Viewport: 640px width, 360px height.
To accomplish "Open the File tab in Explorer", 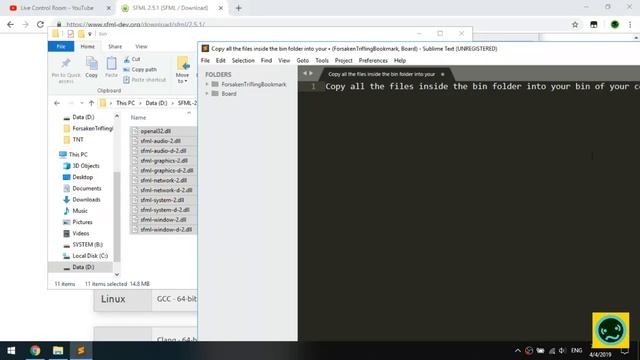I will click(x=61, y=46).
